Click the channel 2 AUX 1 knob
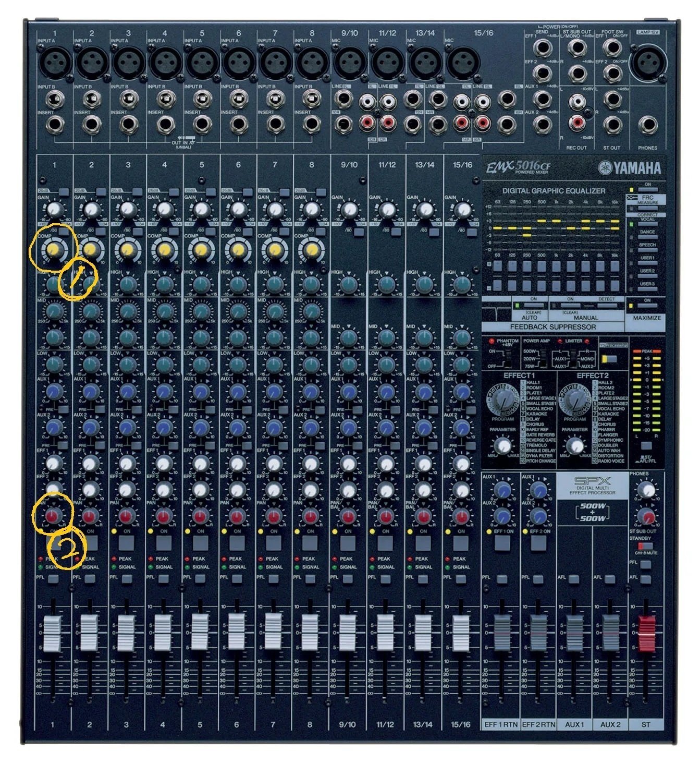 point(91,392)
